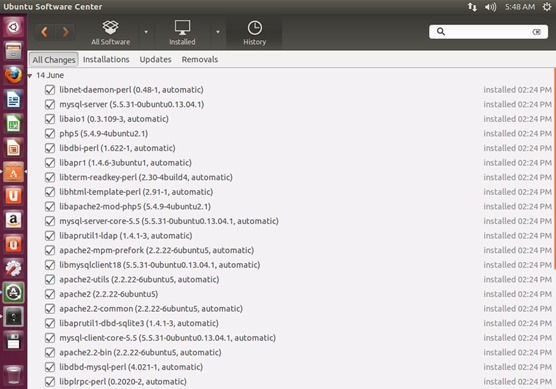The image size is (556, 389).
Task: Toggle the libaio1 checkbox
Action: tap(50, 119)
